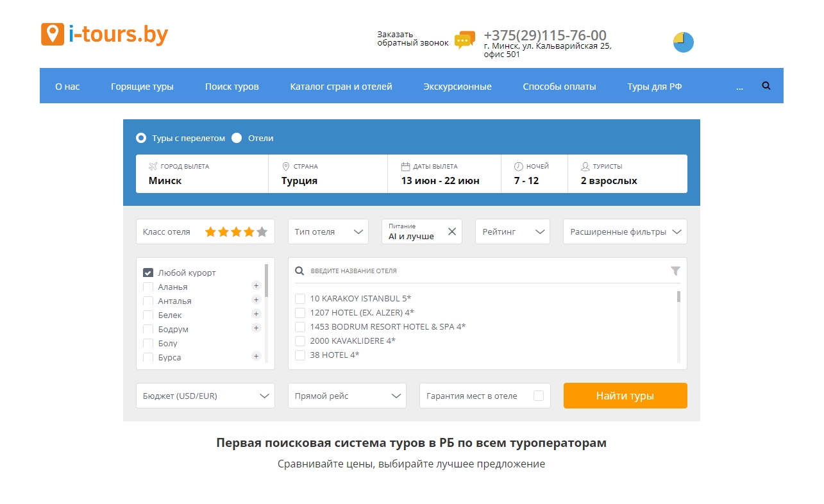Viewport: 824px width, 504px height.
Task: Expand Белек resort plus icon
Action: coord(256,314)
